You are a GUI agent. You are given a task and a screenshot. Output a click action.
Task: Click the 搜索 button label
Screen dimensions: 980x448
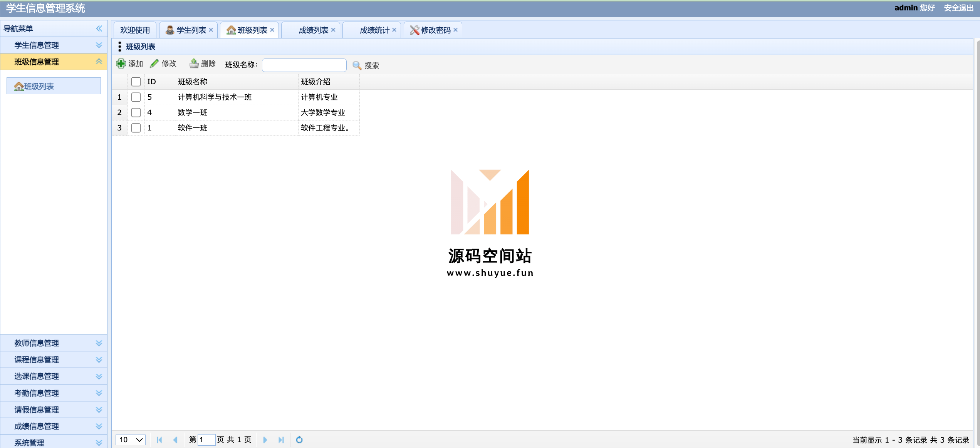click(372, 65)
